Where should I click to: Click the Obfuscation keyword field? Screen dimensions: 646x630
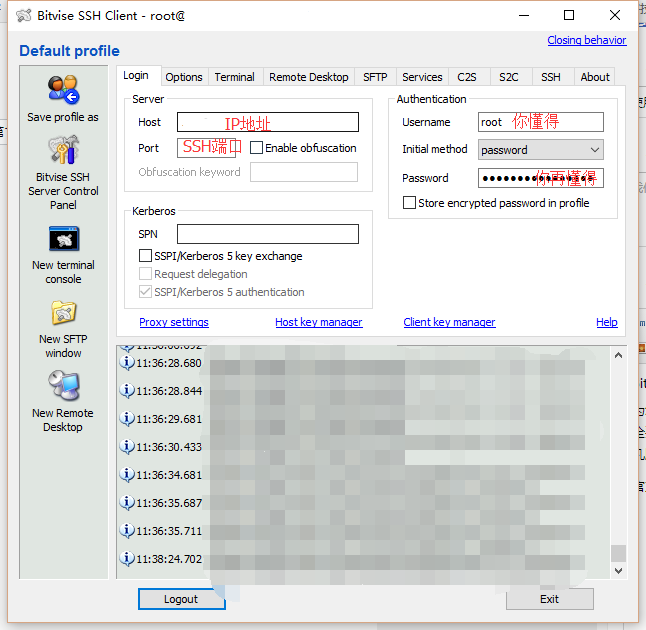pyautogui.click(x=304, y=172)
